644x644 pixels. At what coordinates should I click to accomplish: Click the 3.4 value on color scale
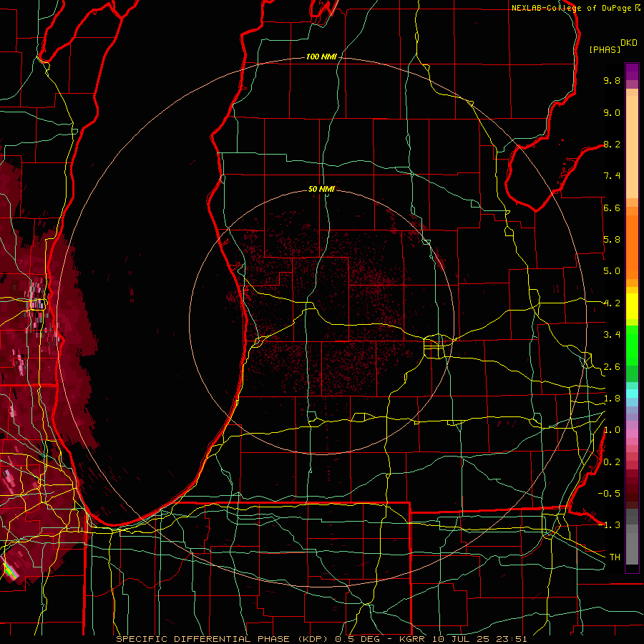[612, 335]
